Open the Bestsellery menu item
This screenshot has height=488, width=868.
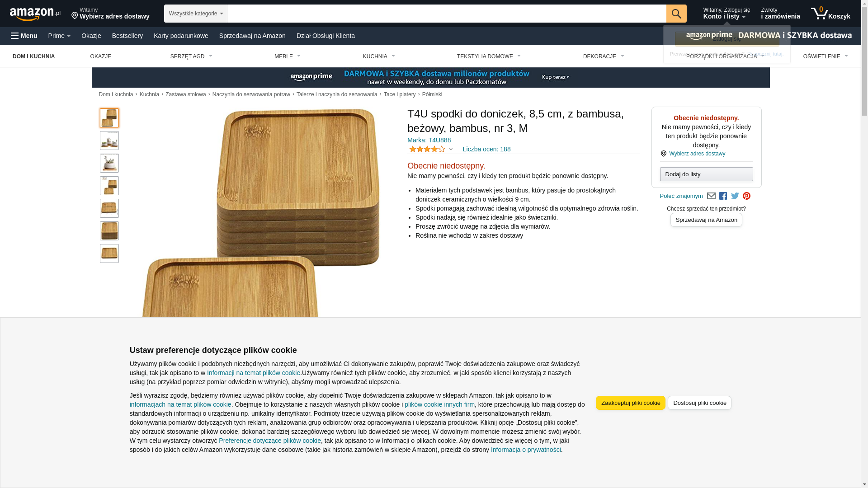pos(127,36)
